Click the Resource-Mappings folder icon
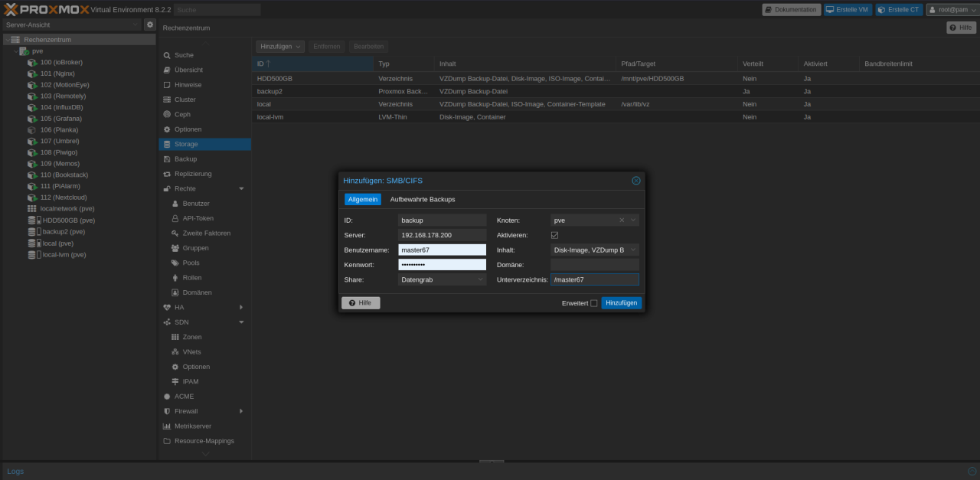This screenshot has height=480, width=980. [167, 441]
